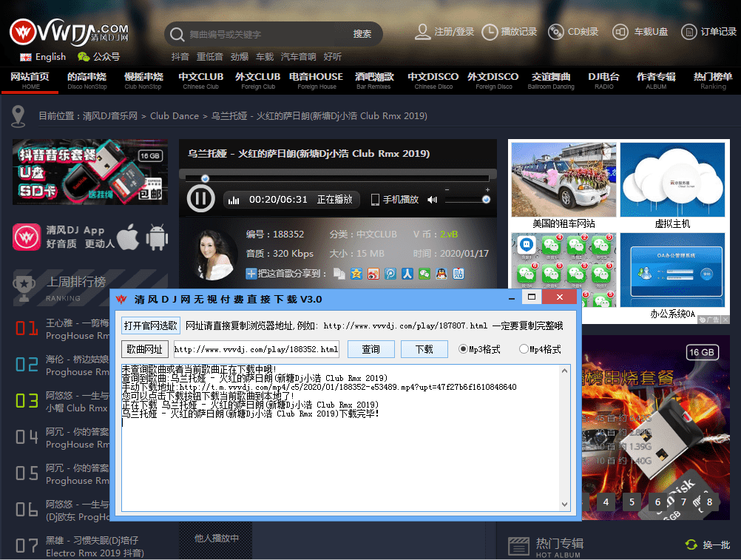Screen dimensions: 741x560
Task: Share song via the QQ penguin icon
Action: point(441,274)
